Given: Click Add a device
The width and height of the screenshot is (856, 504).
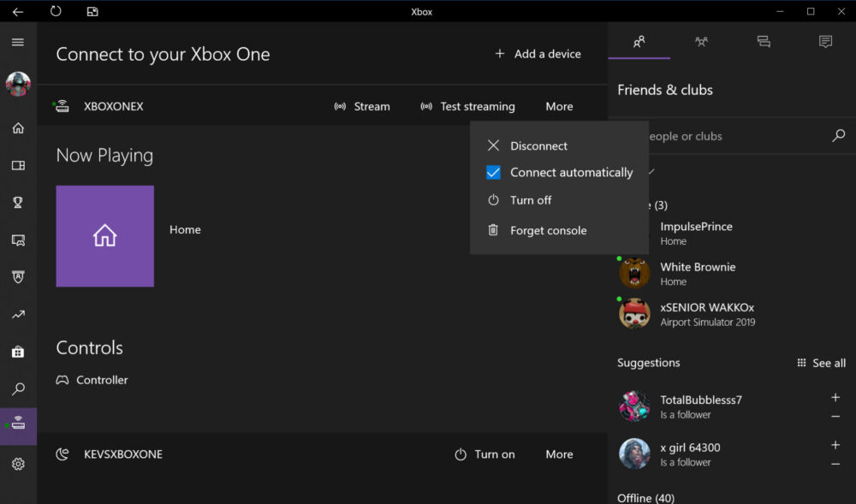Looking at the screenshot, I should pos(538,53).
